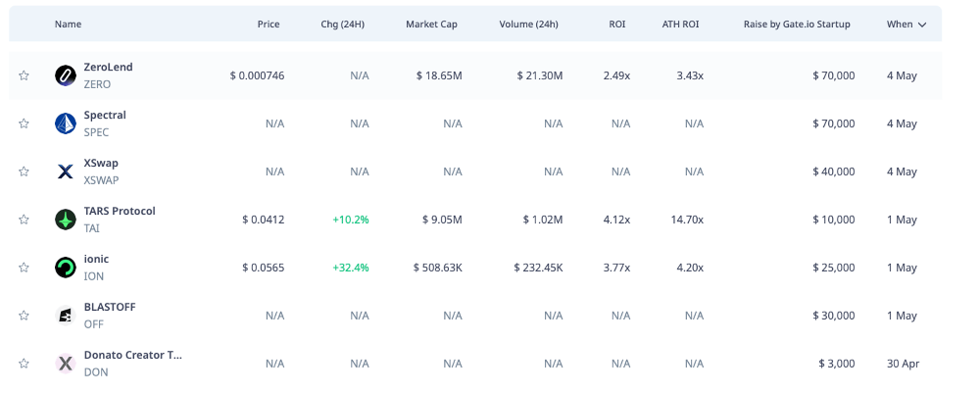Screen dimensions: 980x393
Task: Favorite ZeroLend with its star
Action: pyautogui.click(x=24, y=75)
